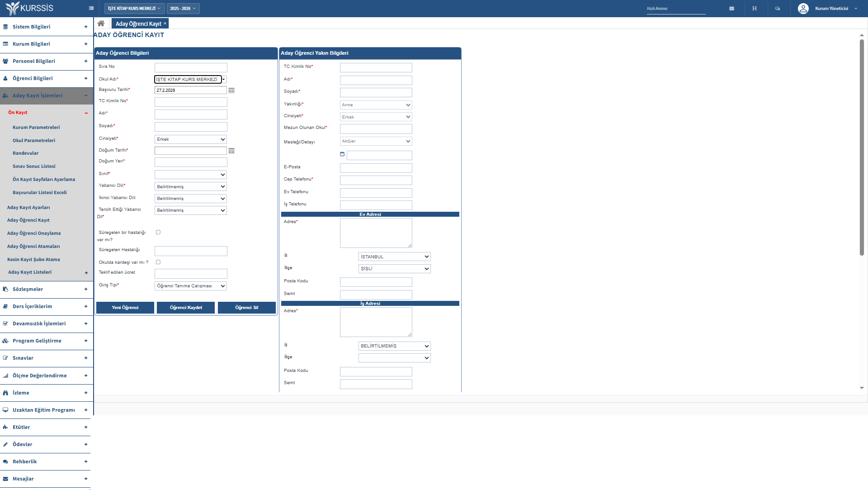The image size is (868, 490).
Task: Open the Cinsiyeti dropdown showing Erkek
Action: coord(190,139)
